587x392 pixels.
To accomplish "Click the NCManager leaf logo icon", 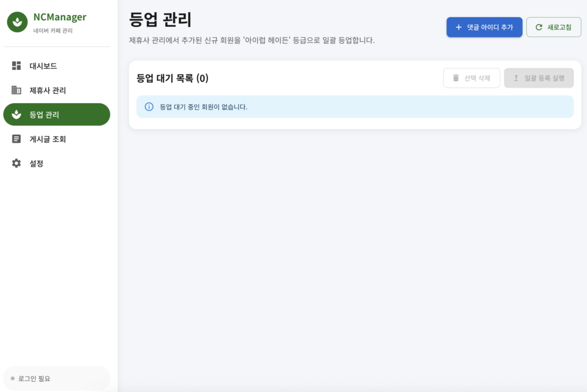I will click(17, 22).
